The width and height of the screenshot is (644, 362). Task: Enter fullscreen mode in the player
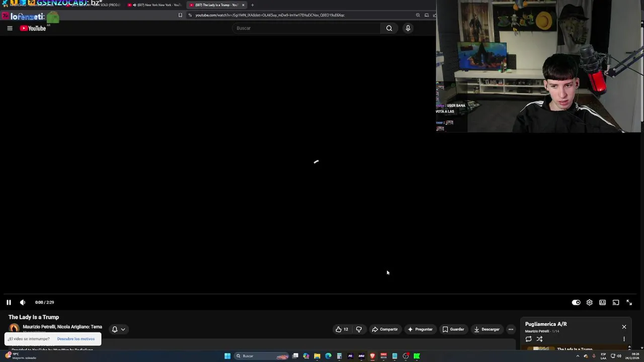(629, 302)
